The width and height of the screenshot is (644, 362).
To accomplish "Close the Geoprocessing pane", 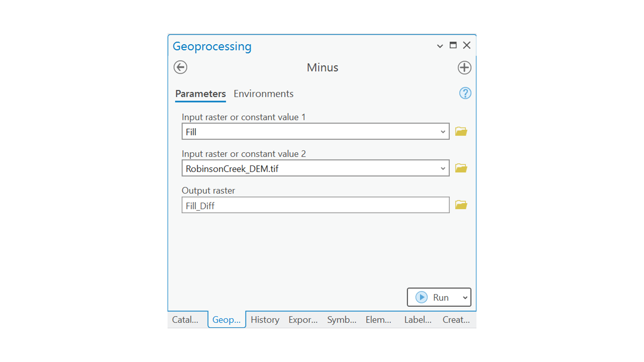I will [467, 45].
